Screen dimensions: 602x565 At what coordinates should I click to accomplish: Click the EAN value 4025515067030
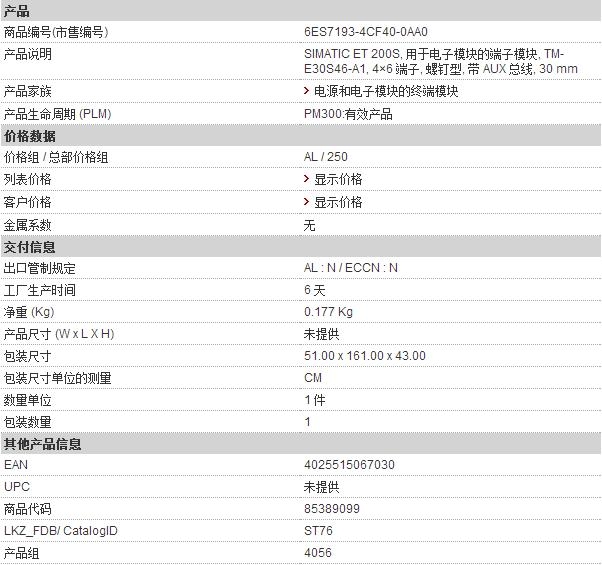pyautogui.click(x=349, y=465)
